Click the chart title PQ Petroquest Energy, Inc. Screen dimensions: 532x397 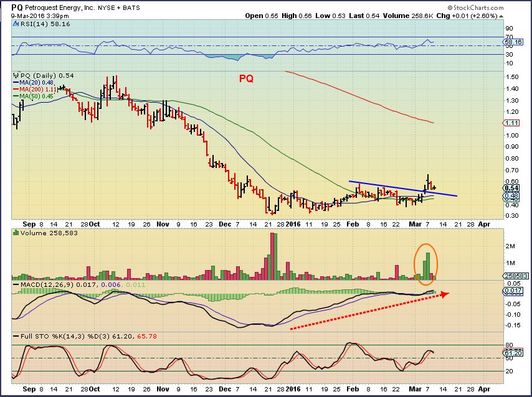(52, 7)
